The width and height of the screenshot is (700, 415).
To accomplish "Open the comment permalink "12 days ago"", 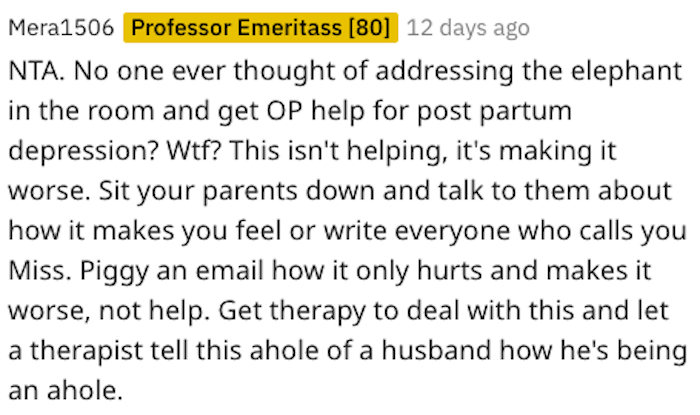I will pyautogui.click(x=468, y=28).
